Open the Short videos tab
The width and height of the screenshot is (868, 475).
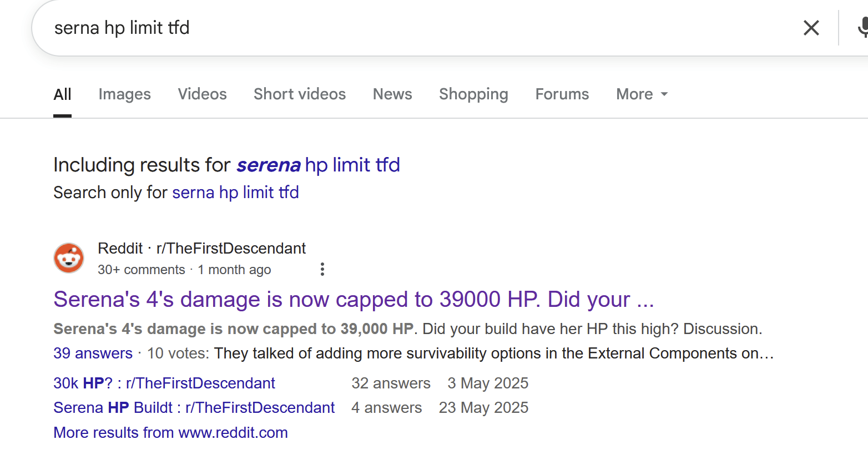300,94
